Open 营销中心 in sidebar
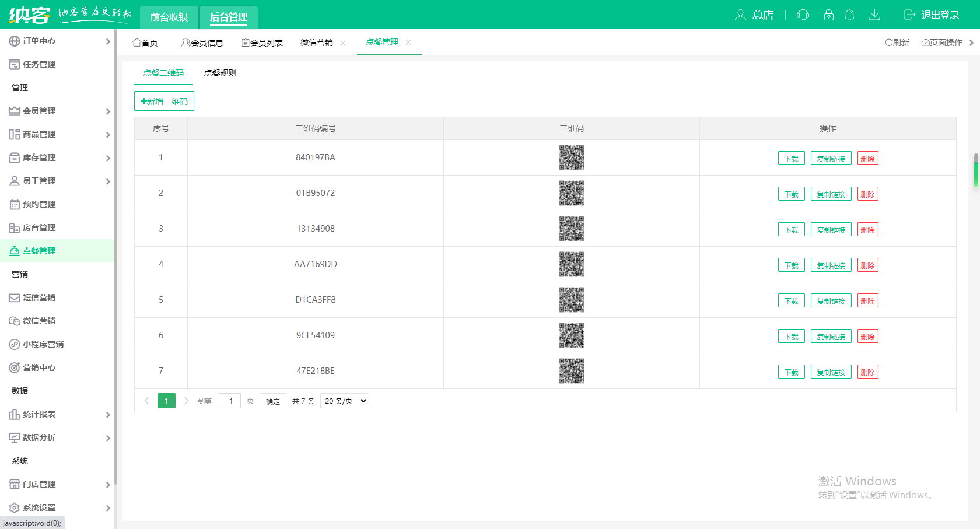This screenshot has width=980, height=529. (x=57, y=367)
